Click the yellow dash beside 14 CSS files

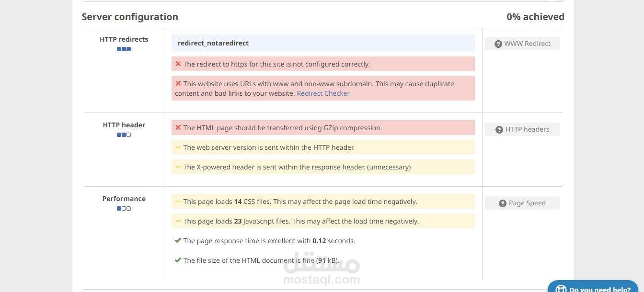(178, 201)
